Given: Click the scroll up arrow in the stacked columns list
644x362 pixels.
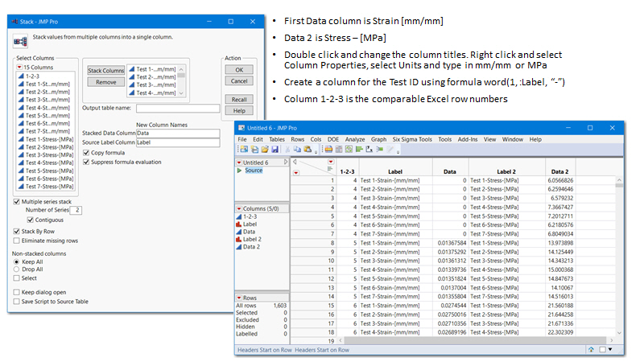Looking at the screenshot, I should (181, 69).
